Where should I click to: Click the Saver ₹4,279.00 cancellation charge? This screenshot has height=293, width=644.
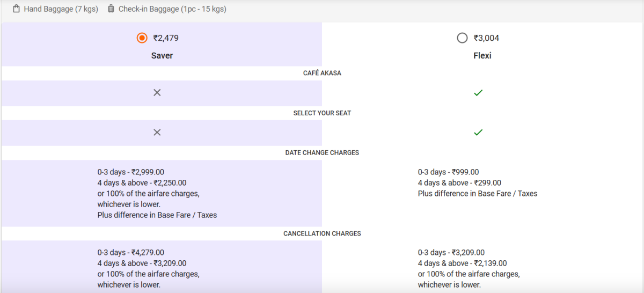point(148,253)
